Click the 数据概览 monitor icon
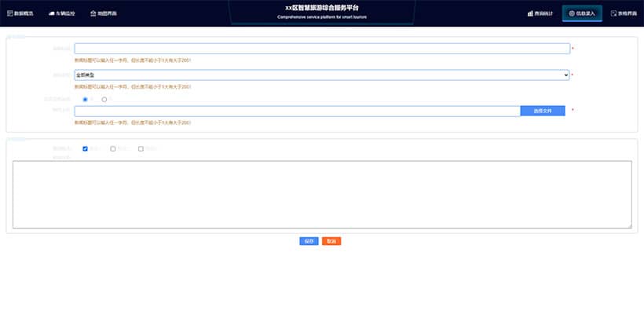 9,13
